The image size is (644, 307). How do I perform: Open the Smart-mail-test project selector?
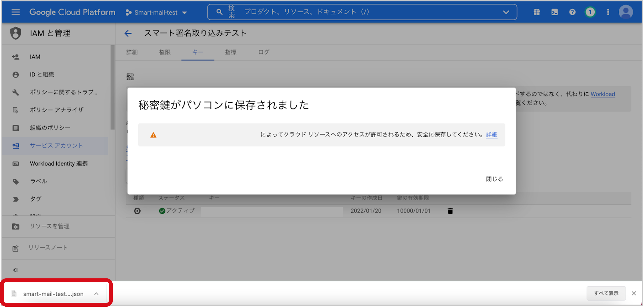(x=156, y=12)
